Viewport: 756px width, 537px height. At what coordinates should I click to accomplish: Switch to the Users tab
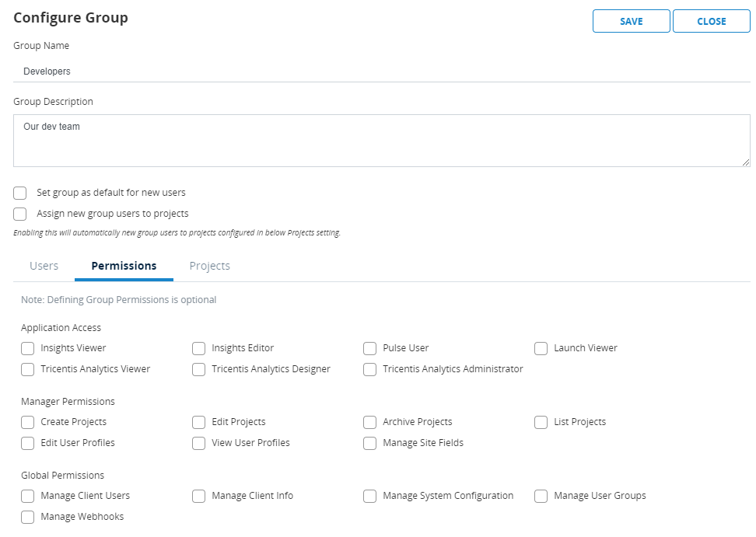click(x=44, y=266)
